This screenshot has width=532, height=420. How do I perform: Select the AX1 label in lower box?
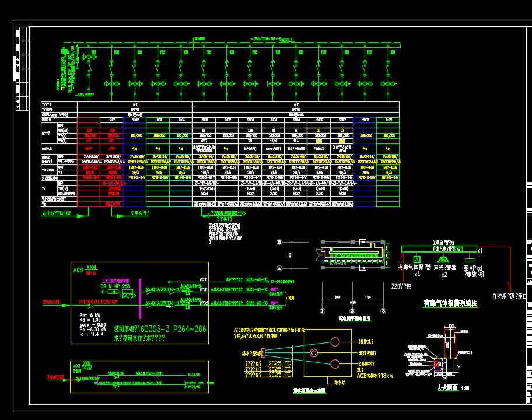pyautogui.click(x=77, y=366)
